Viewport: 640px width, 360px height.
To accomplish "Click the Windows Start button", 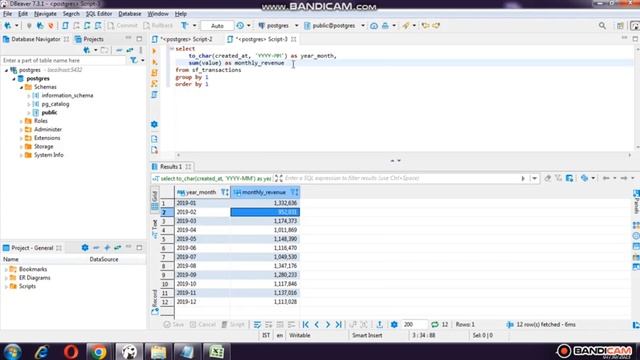I will [12, 351].
